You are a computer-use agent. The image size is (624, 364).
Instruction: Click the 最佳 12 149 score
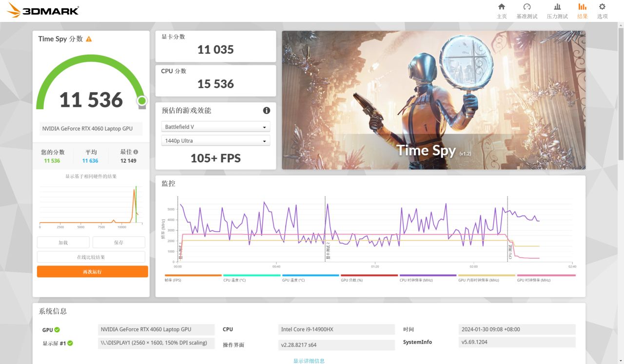click(129, 161)
